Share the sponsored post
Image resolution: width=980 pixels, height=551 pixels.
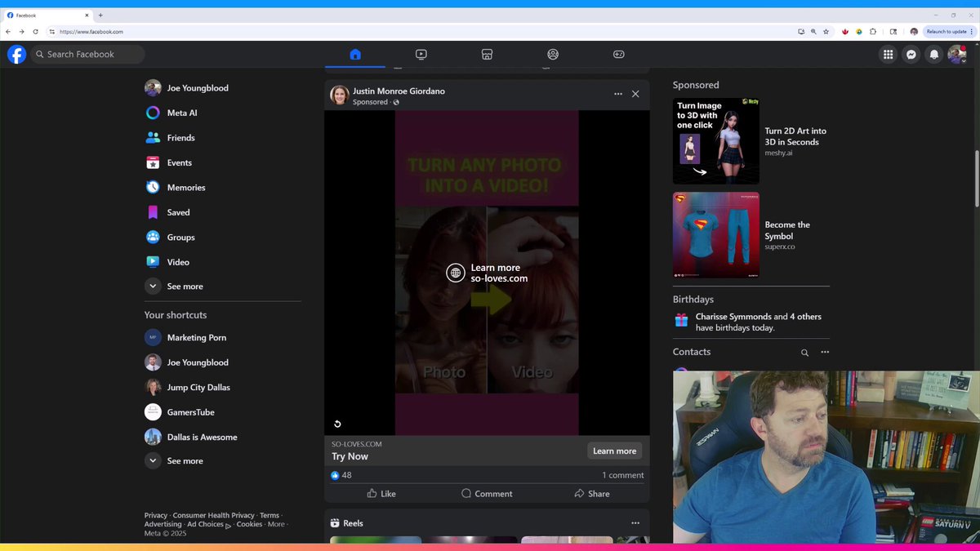(592, 494)
